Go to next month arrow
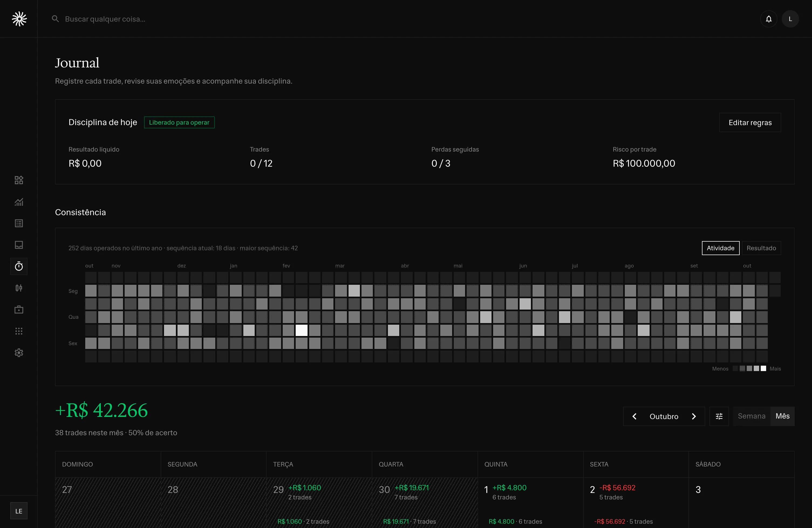This screenshot has width=812, height=528. coord(694,416)
